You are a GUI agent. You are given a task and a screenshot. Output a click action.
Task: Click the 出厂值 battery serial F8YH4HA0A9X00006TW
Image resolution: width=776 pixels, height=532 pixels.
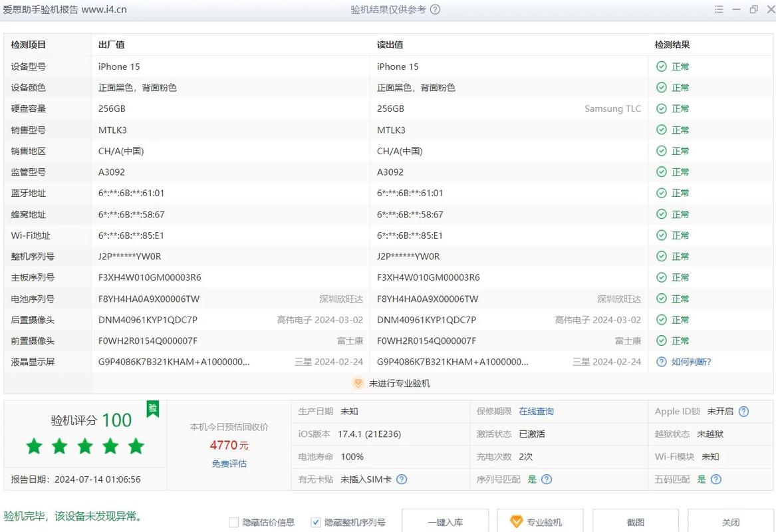(149, 299)
